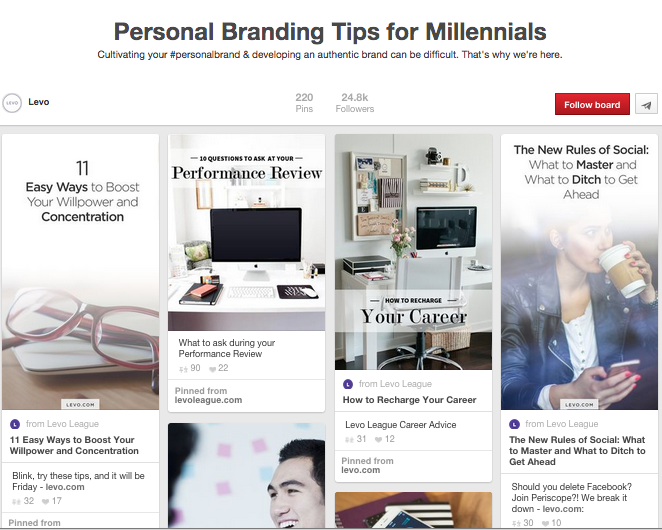This screenshot has height=530, width=662.
Task: Click Levo League purple icon under Recharge pin
Action: pyautogui.click(x=348, y=384)
